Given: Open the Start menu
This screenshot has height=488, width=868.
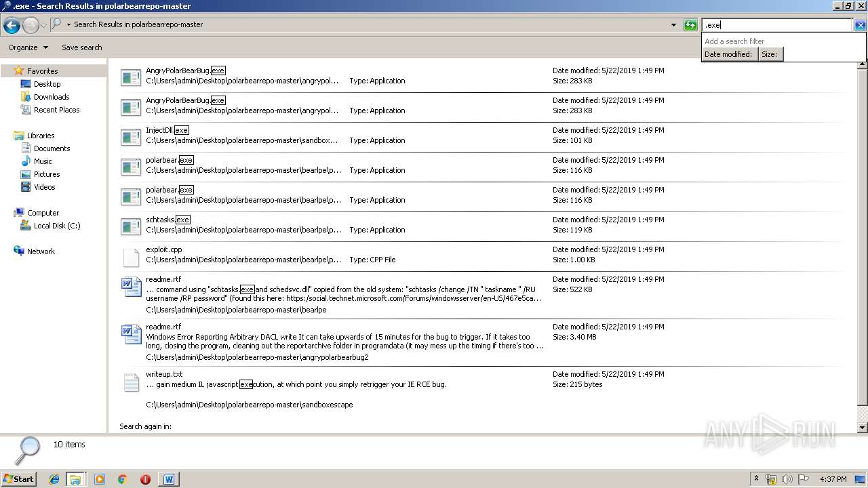Looking at the screenshot, I should (x=19, y=479).
